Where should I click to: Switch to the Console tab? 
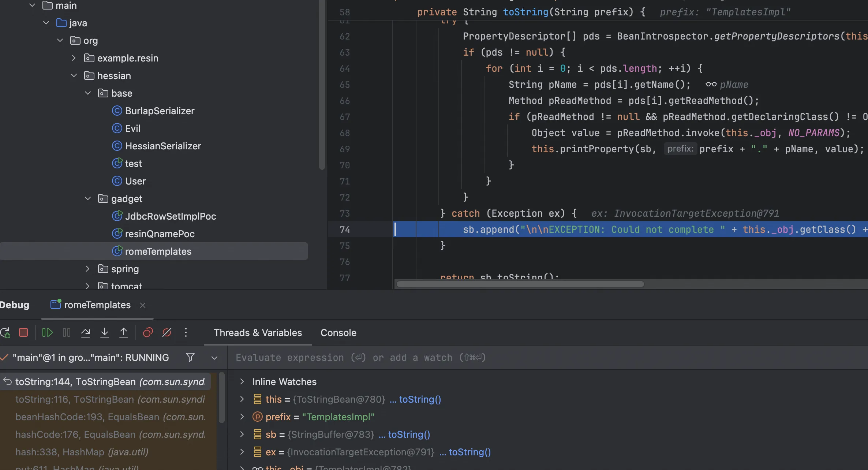338,333
